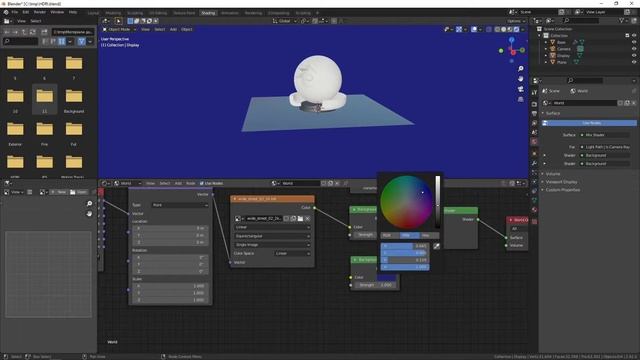This screenshot has height=360, width=640.
Task: Click inside the color wheel picker
Action: point(407,202)
